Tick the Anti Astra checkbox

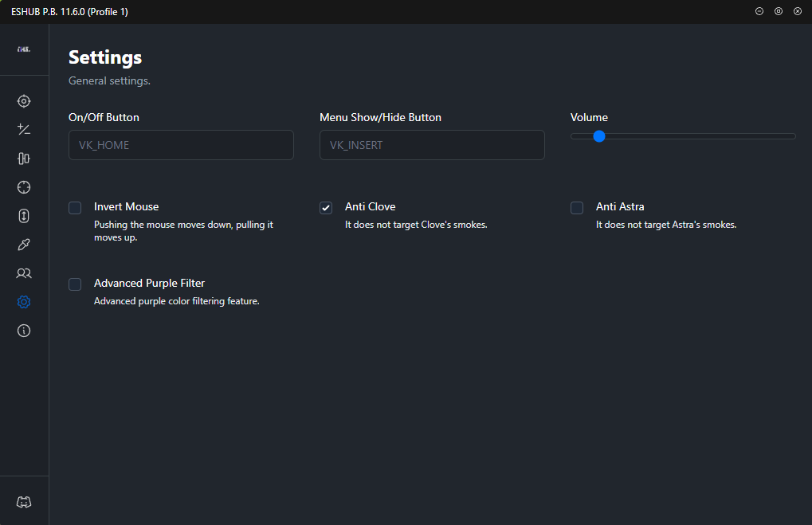[577, 208]
